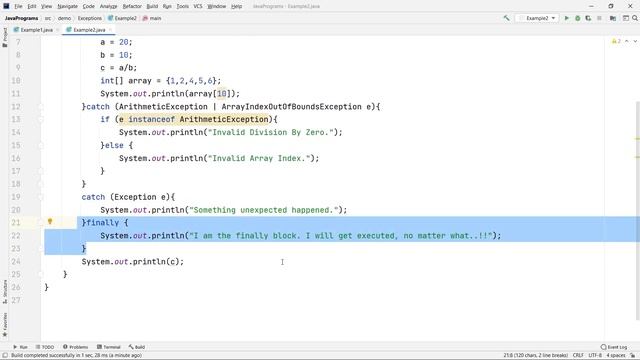Click line number 24 in the gutter
Image resolution: width=640 pixels, height=360 pixels.
[x=16, y=261]
